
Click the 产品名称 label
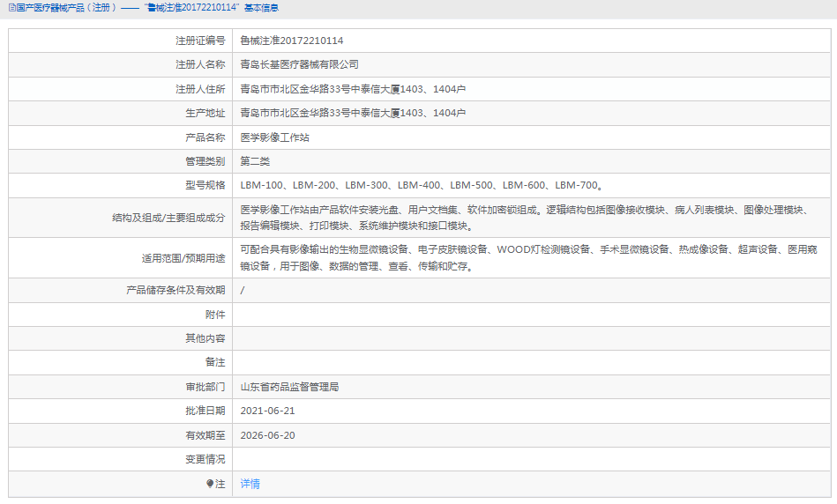205,137
